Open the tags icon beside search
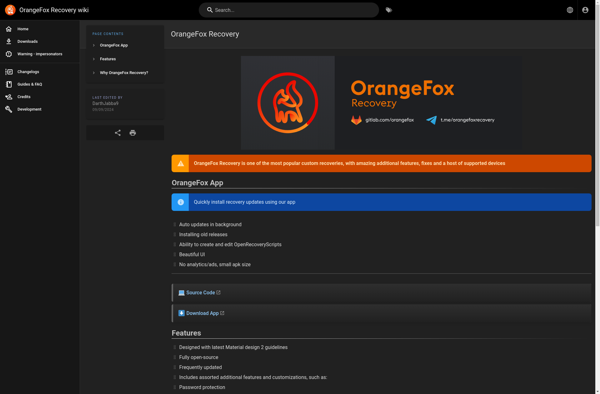Image resolution: width=600 pixels, height=394 pixels. [x=389, y=10]
